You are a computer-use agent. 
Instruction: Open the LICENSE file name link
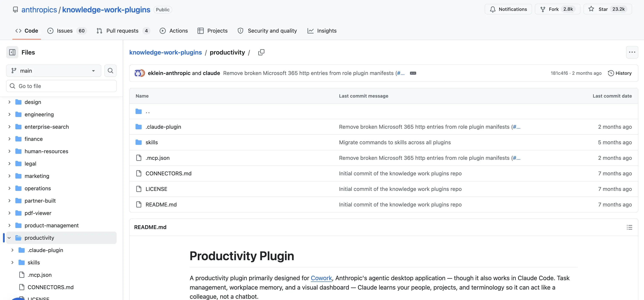click(156, 189)
